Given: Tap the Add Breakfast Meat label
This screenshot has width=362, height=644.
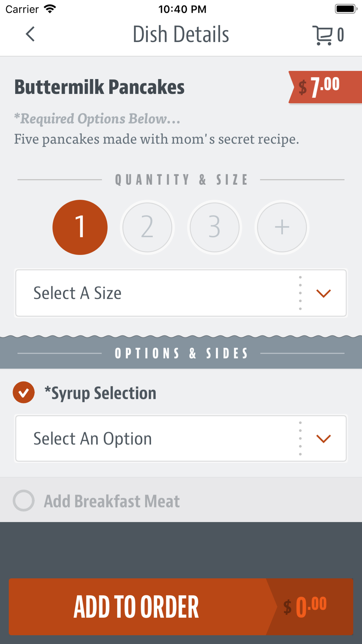Looking at the screenshot, I should (112, 501).
